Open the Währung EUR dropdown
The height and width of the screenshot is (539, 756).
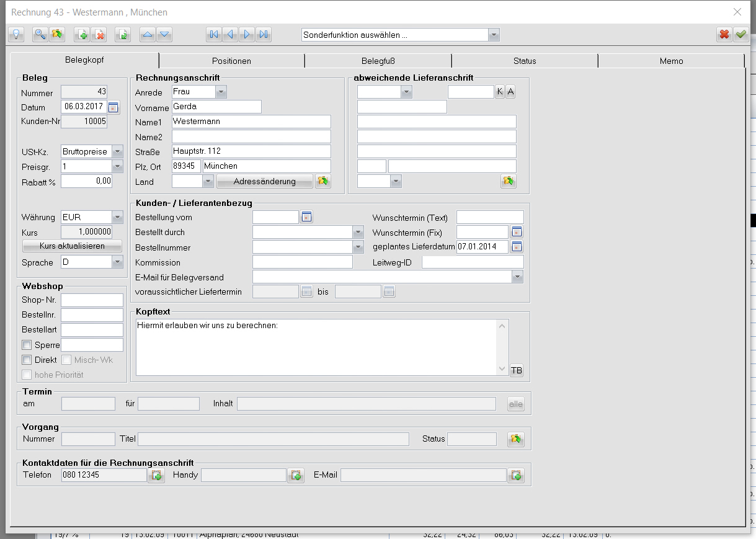pyautogui.click(x=117, y=218)
